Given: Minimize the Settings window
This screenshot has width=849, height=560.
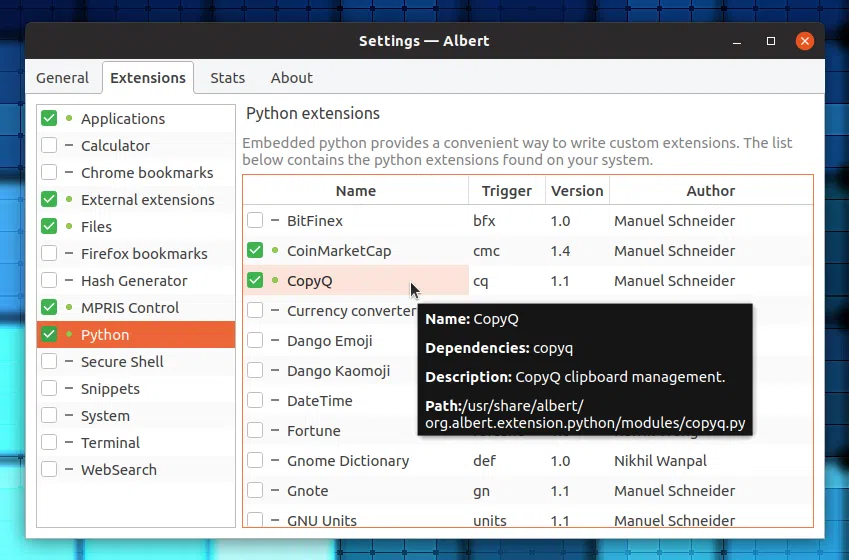Looking at the screenshot, I should [737, 41].
